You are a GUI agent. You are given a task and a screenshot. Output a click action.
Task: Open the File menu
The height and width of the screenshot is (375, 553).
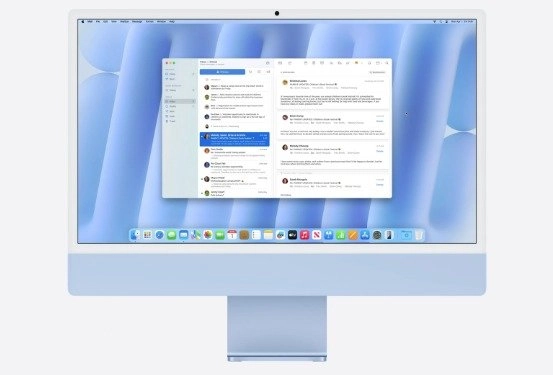(x=98, y=22)
